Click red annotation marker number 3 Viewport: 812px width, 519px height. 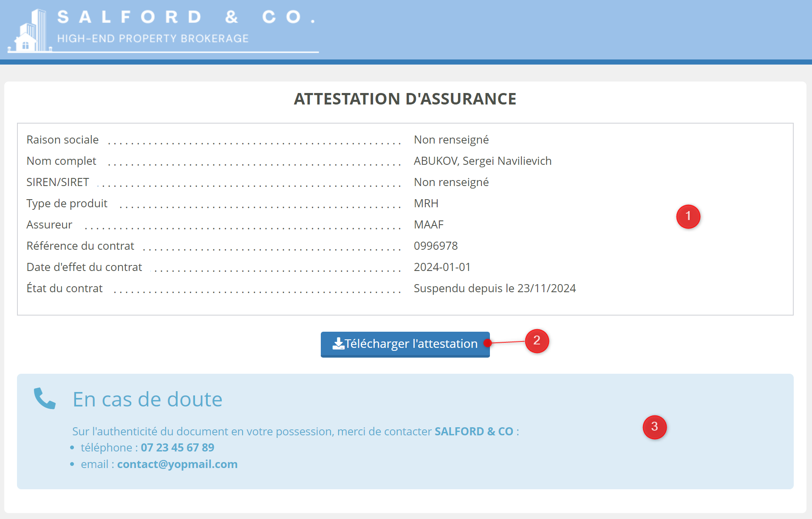654,427
